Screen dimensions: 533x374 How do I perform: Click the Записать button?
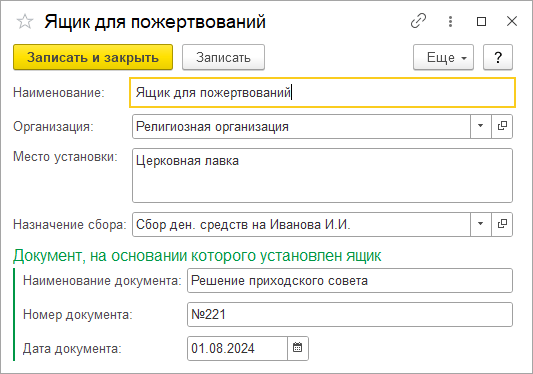(x=223, y=57)
